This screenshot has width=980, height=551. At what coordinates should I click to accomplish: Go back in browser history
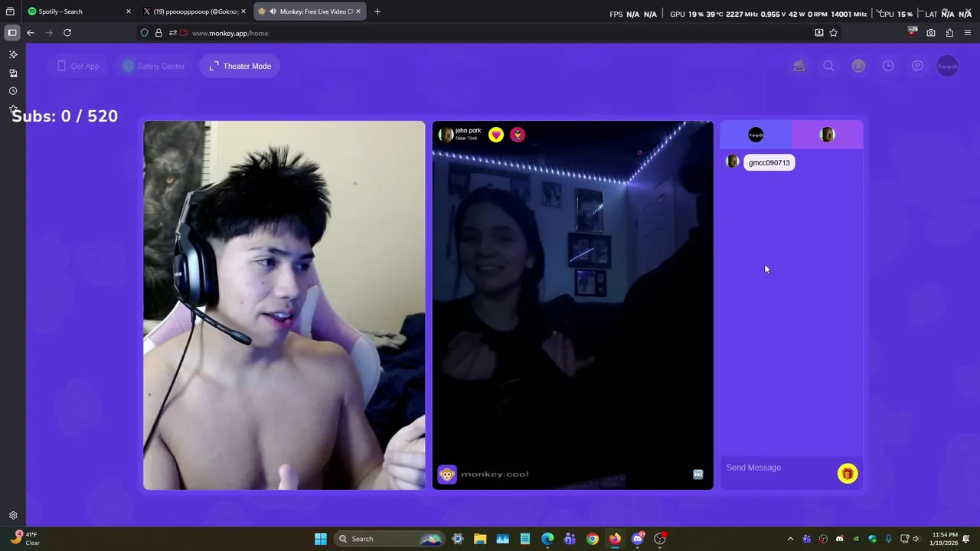pos(31,33)
